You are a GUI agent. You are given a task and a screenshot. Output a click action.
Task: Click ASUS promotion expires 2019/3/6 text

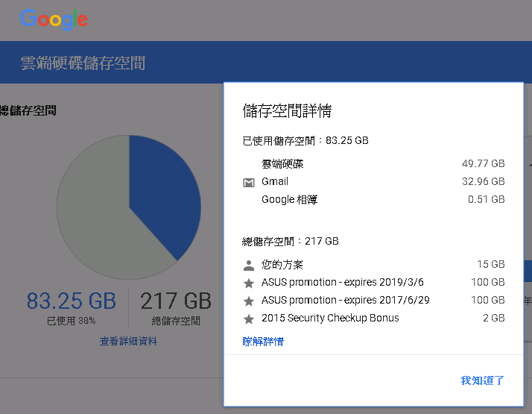[342, 282]
